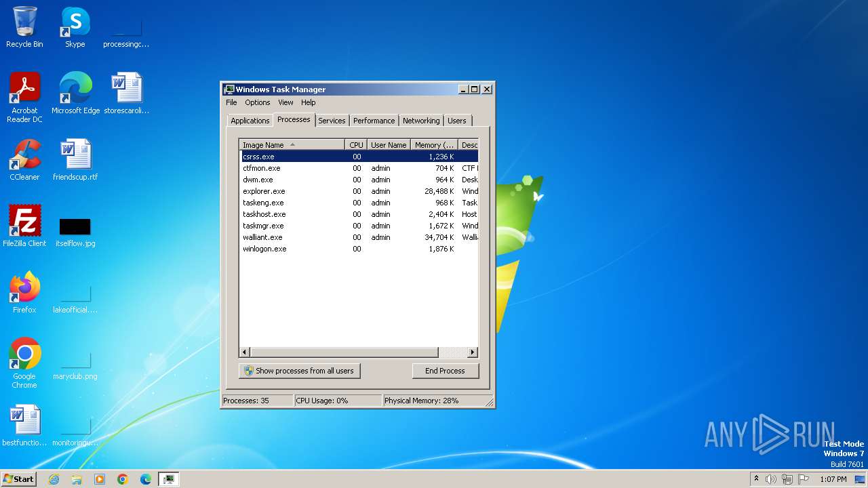Launch Windows Media Player from taskbar
The height and width of the screenshot is (488, 868).
(x=100, y=479)
